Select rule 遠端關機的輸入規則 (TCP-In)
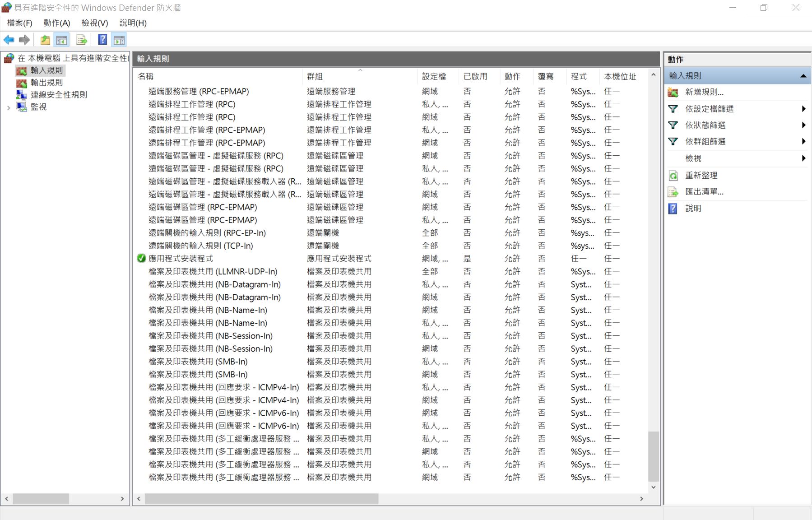 pos(200,246)
